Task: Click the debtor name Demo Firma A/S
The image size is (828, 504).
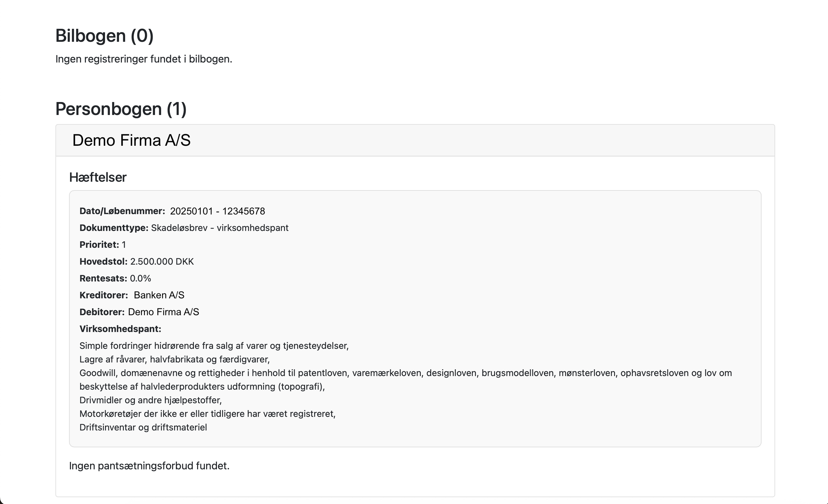Action: point(164,312)
